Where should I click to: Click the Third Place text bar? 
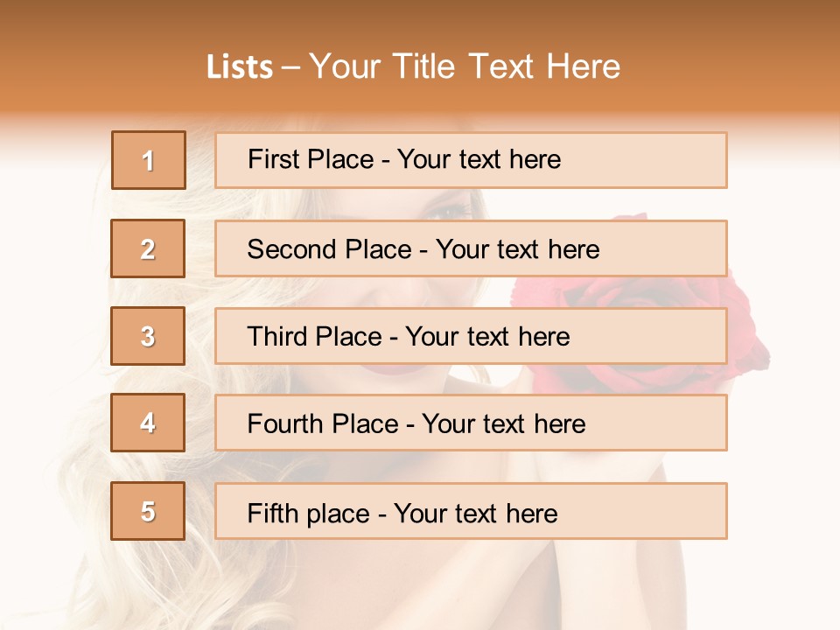[471, 336]
